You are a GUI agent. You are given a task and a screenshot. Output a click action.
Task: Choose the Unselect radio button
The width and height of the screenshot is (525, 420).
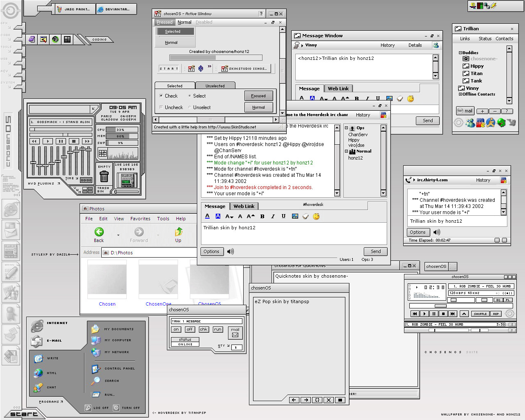coord(189,107)
